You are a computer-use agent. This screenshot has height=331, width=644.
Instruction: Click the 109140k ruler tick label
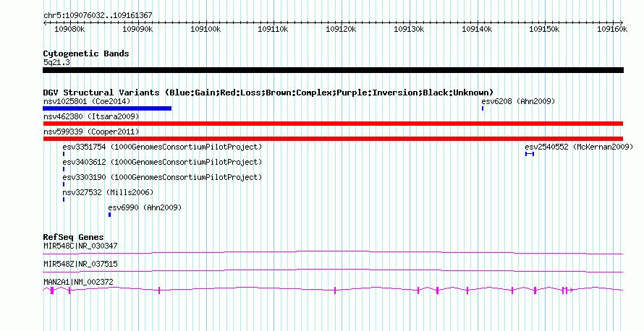(477, 29)
